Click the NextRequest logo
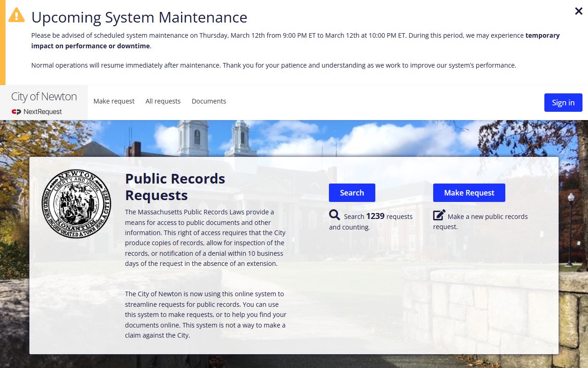The height and width of the screenshot is (368, 588). (37, 112)
